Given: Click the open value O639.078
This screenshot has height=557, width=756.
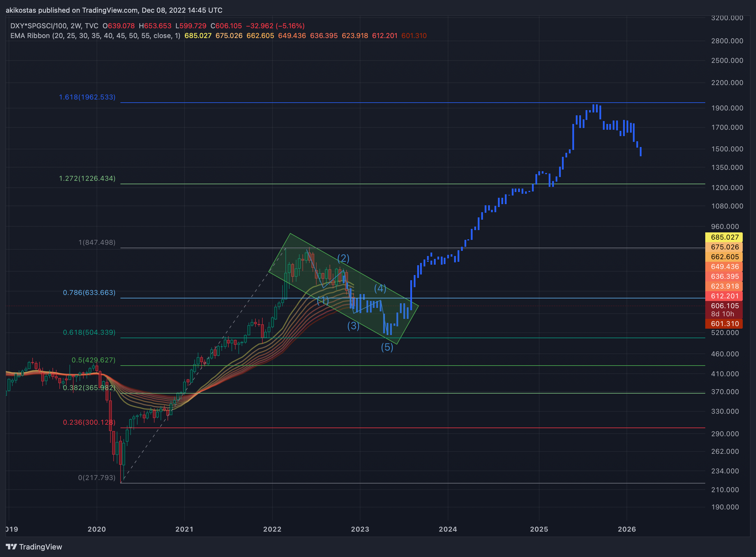Looking at the screenshot, I should (x=119, y=26).
